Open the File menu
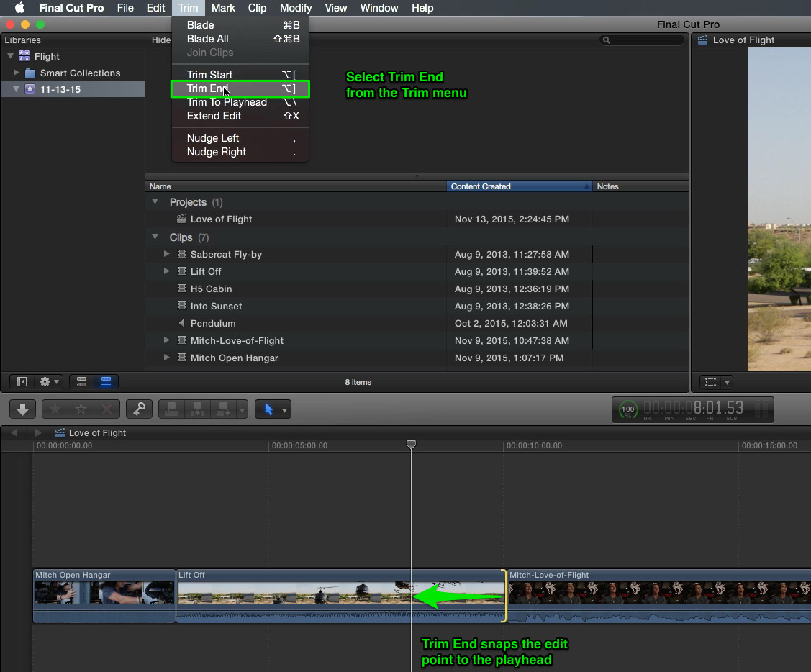Image resolution: width=811 pixels, height=672 pixels. (125, 8)
